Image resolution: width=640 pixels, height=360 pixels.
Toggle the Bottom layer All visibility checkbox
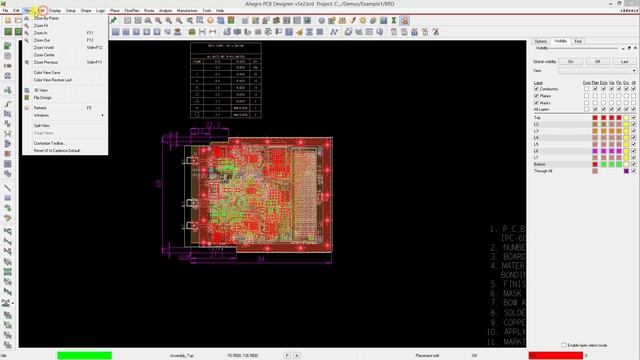[633, 164]
